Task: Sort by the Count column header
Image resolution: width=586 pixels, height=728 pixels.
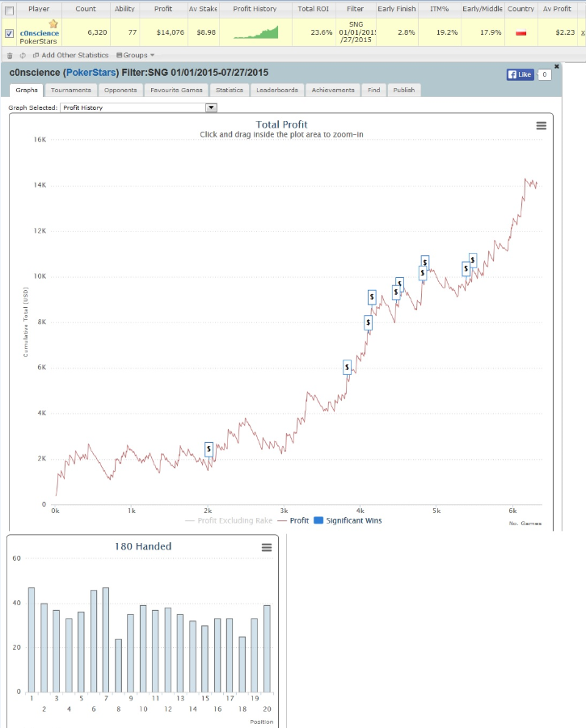Action: (x=86, y=9)
